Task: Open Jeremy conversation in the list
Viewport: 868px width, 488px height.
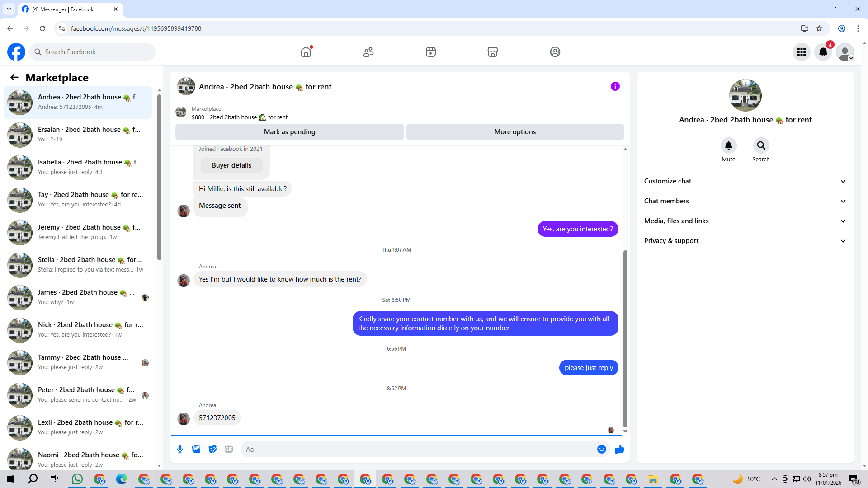Action: (78, 232)
